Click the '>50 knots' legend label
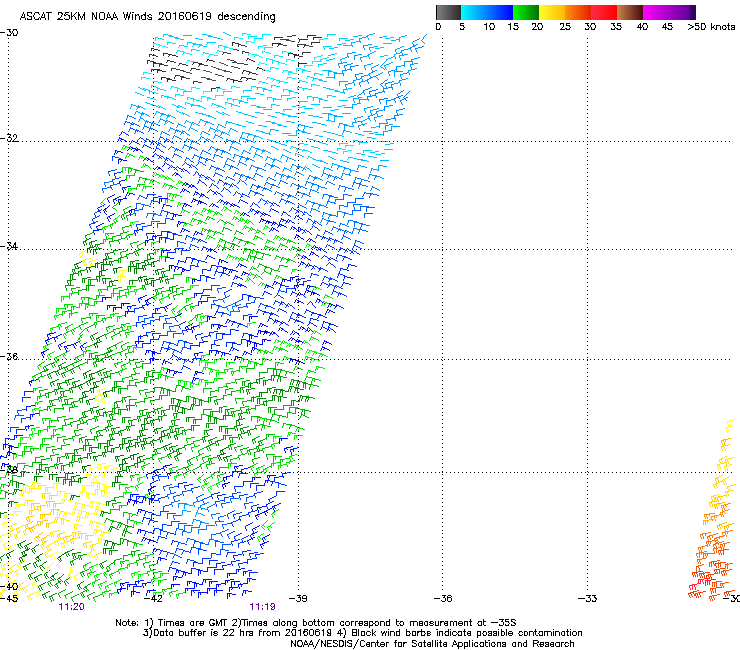 pyautogui.click(x=711, y=27)
